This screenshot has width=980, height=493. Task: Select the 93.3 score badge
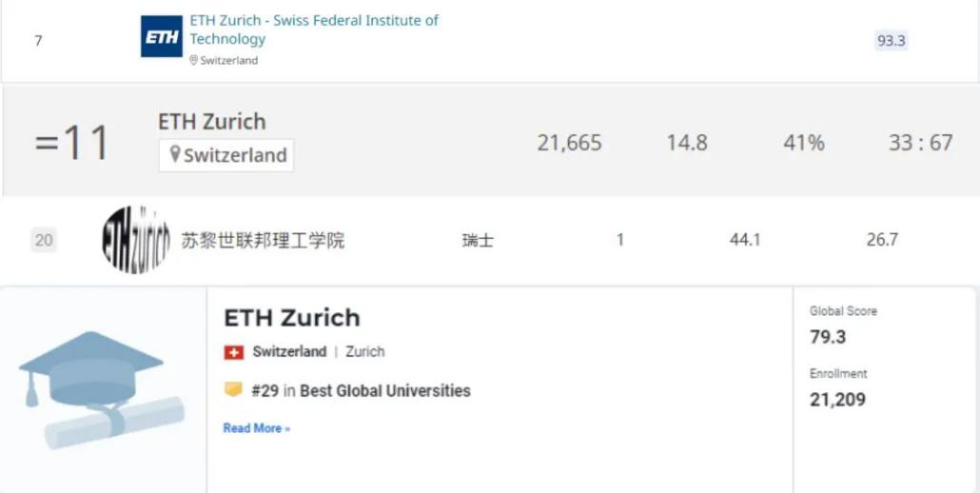(x=890, y=41)
